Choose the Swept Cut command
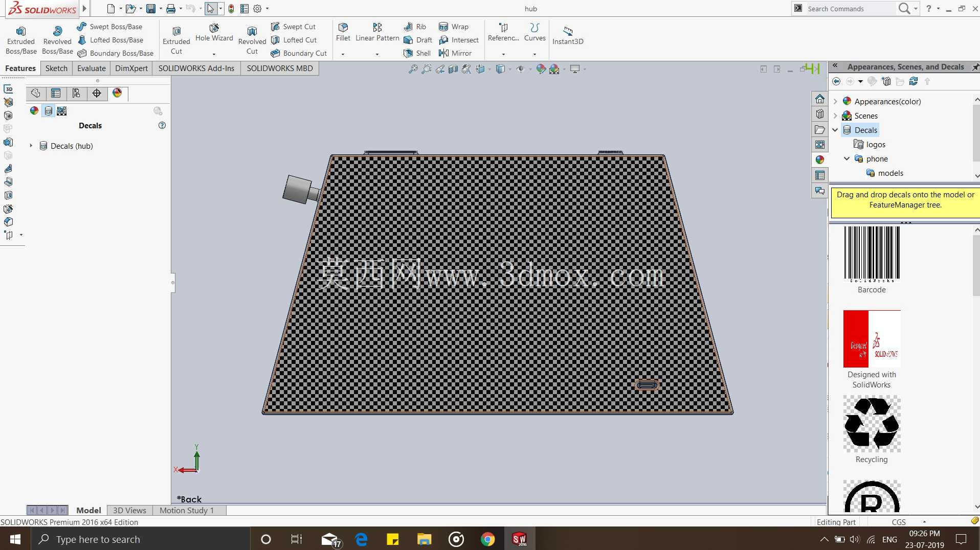The image size is (980, 550). pyautogui.click(x=293, y=27)
